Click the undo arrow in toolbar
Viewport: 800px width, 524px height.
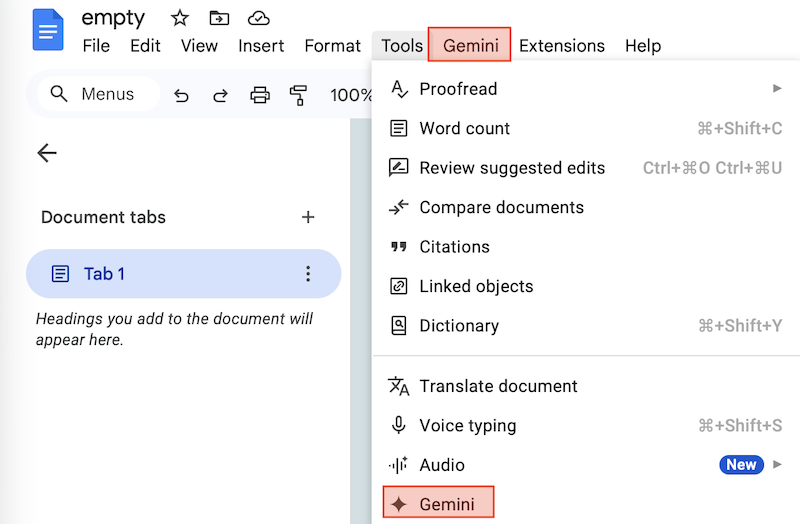(x=181, y=95)
